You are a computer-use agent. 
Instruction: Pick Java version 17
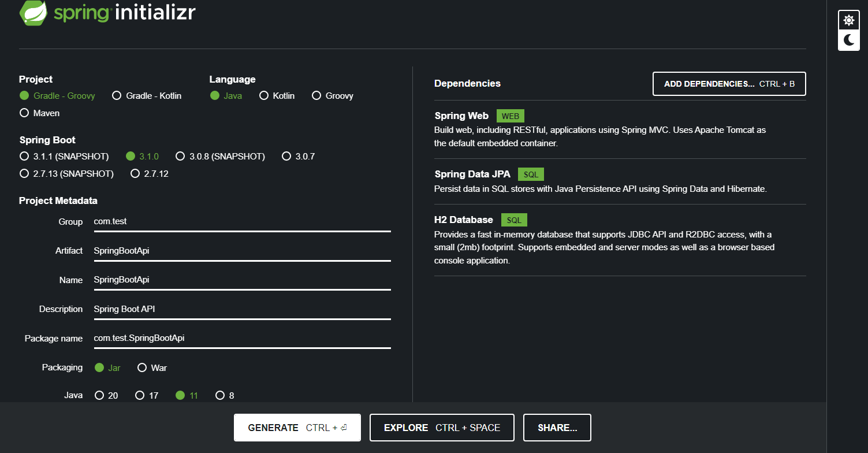147,396
